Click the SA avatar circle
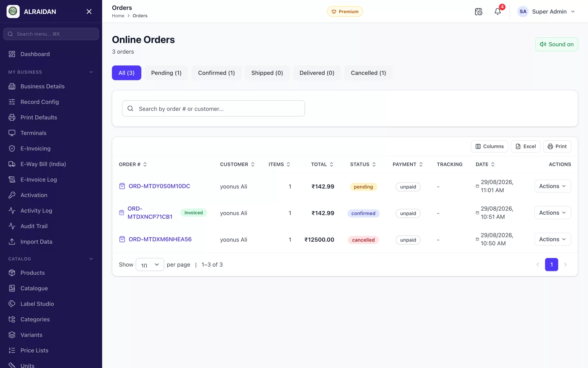588x368 pixels. click(x=523, y=11)
